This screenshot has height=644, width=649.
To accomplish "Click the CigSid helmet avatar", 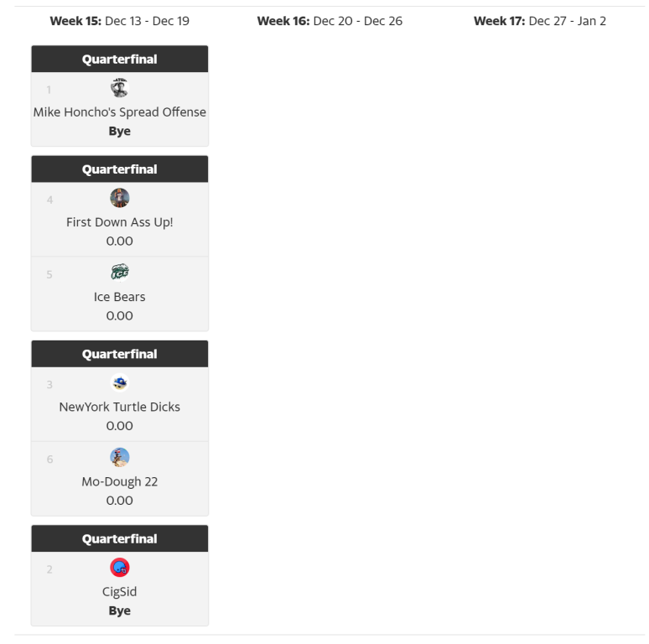I will (x=120, y=568).
